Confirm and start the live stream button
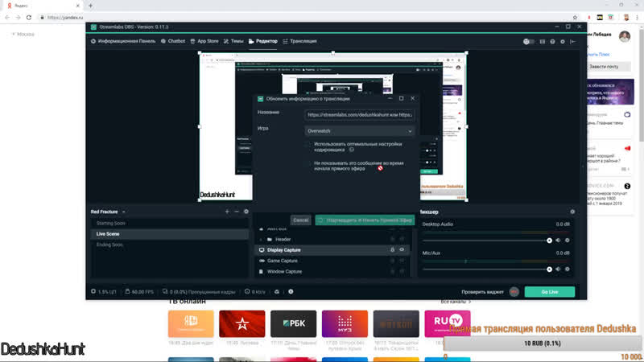 coord(365,220)
